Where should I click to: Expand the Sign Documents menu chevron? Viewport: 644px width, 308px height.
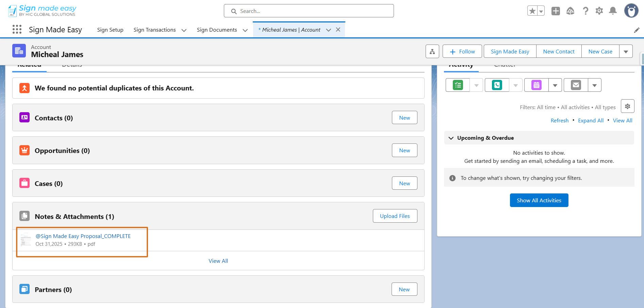[x=245, y=30]
